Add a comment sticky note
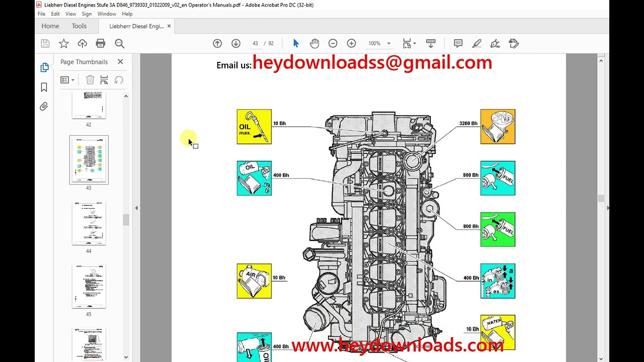The width and height of the screenshot is (644, 362). (x=458, y=44)
